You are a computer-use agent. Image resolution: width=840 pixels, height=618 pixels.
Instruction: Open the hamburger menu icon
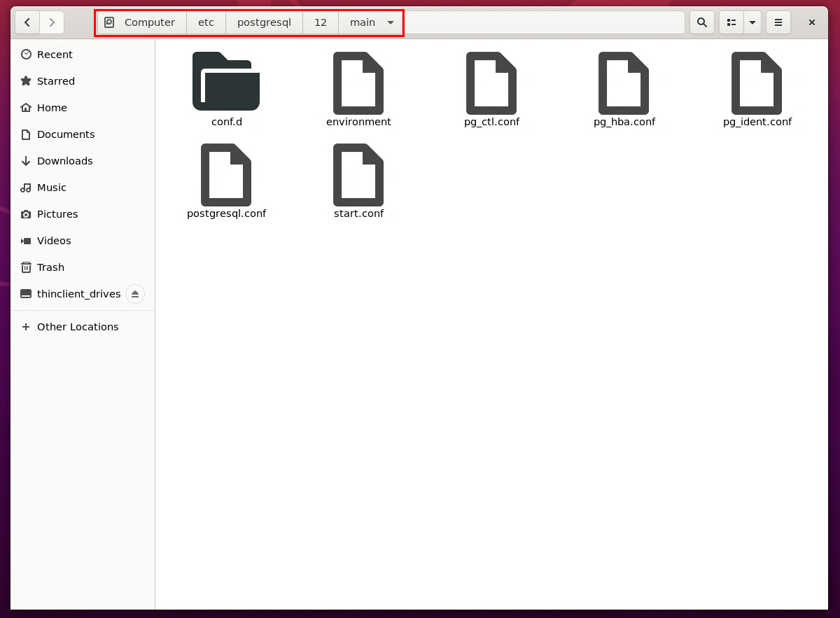[778, 22]
